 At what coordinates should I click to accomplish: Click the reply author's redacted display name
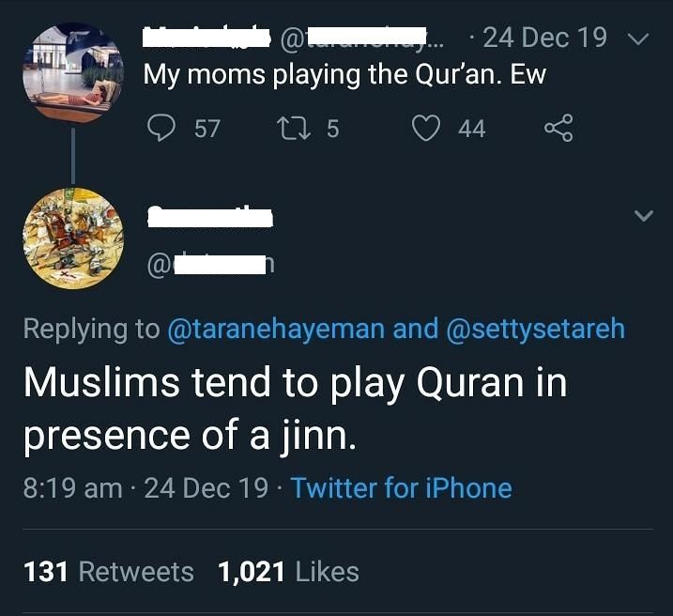[x=209, y=217]
